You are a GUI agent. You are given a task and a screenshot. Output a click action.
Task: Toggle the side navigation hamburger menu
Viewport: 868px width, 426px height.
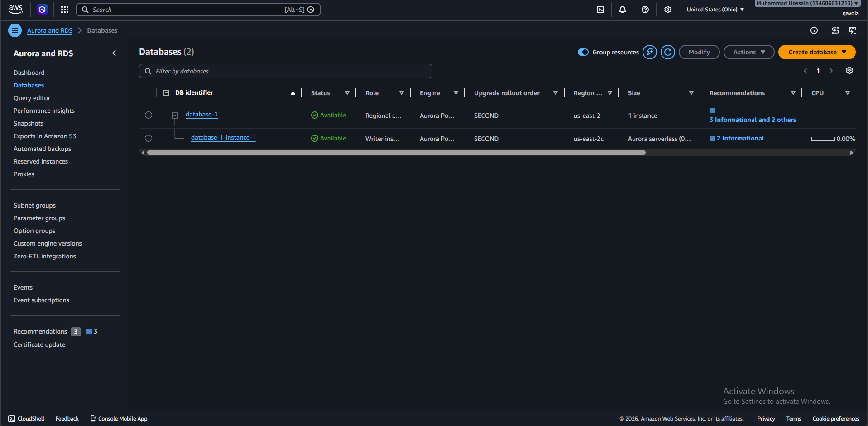15,30
